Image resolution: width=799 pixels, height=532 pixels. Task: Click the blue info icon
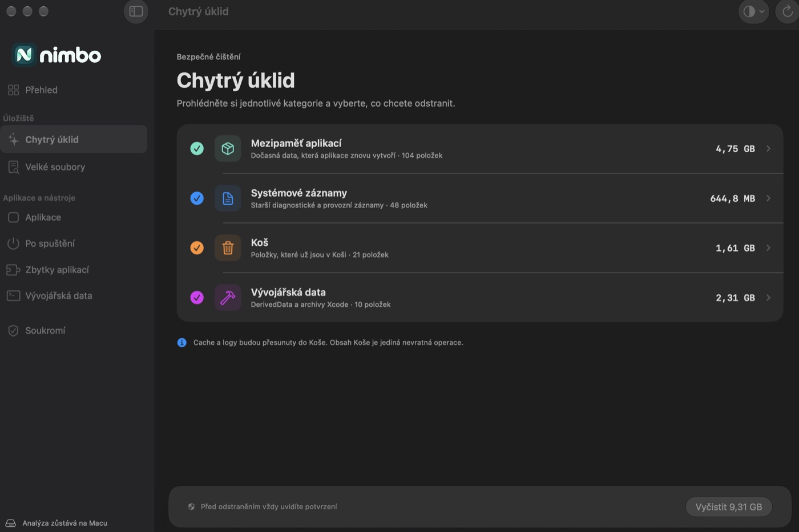[x=182, y=343]
